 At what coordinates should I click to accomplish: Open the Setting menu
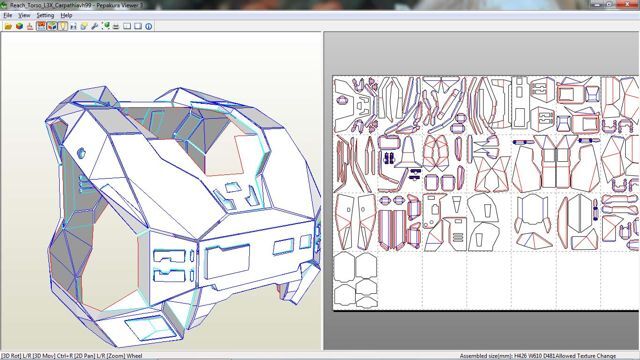coord(45,16)
